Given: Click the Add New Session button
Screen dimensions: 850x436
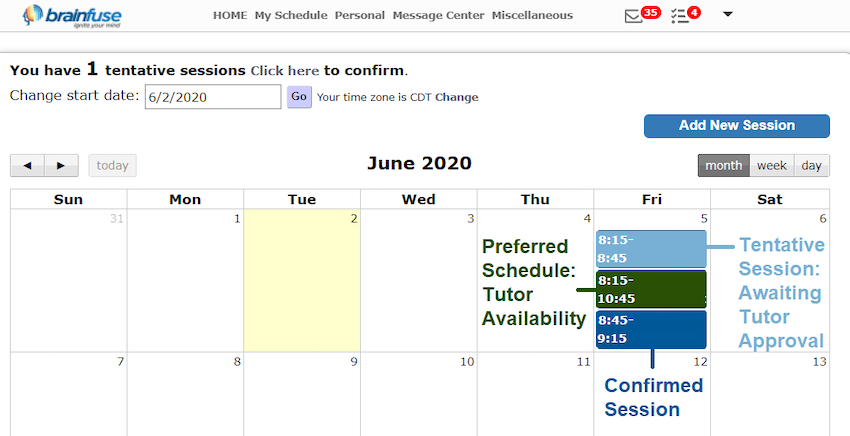Looking at the screenshot, I should click(736, 126).
